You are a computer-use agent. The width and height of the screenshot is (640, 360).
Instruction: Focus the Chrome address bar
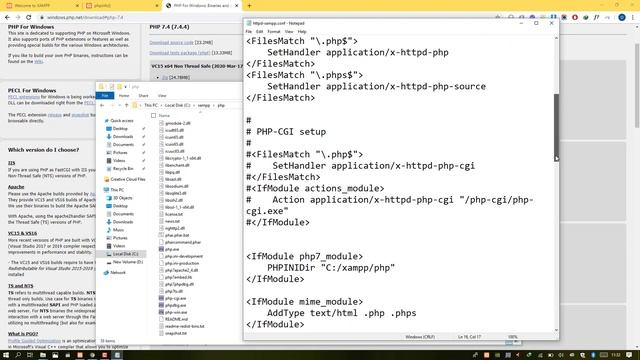click(x=265, y=17)
